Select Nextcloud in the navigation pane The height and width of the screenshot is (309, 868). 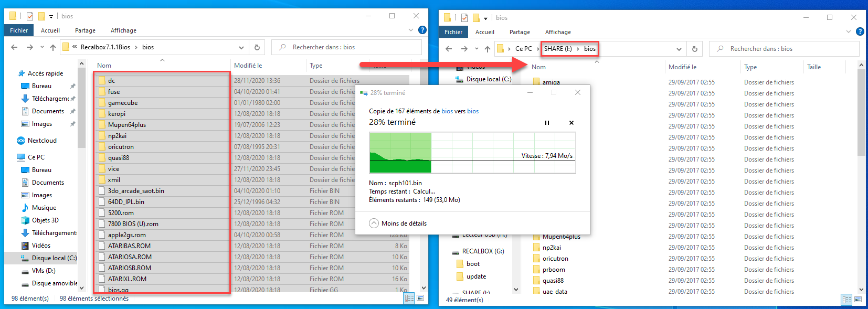42,141
